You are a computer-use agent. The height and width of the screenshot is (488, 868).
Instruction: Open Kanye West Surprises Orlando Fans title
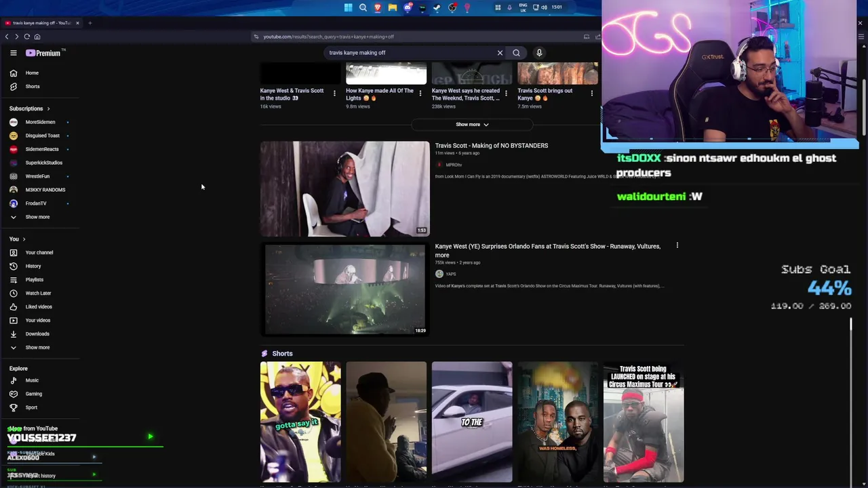tap(547, 250)
